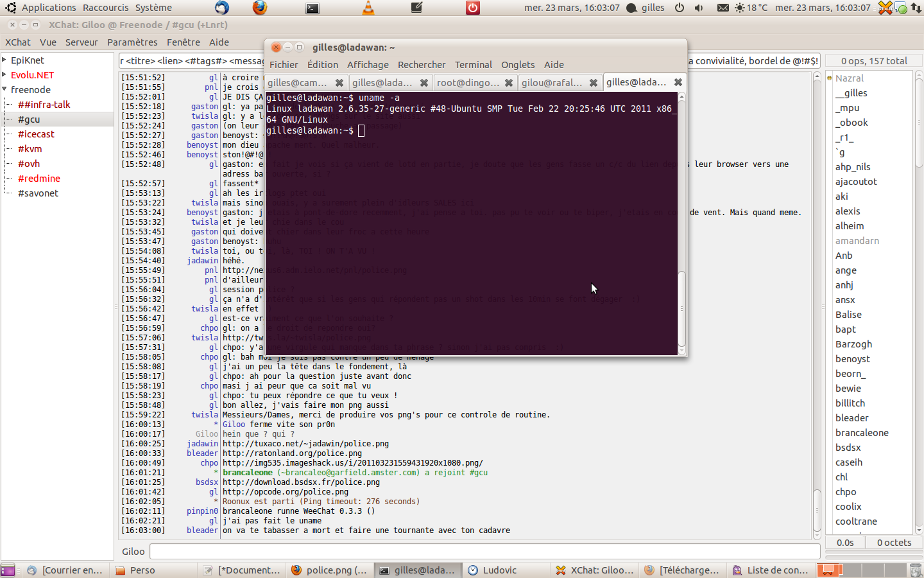This screenshot has width=924, height=578.
Task: Open the opcode.org police.png link
Action: click(286, 492)
